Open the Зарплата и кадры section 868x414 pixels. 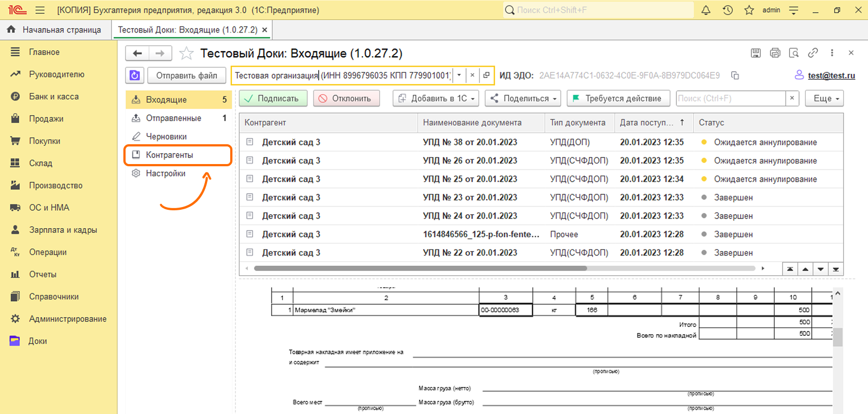(x=63, y=230)
